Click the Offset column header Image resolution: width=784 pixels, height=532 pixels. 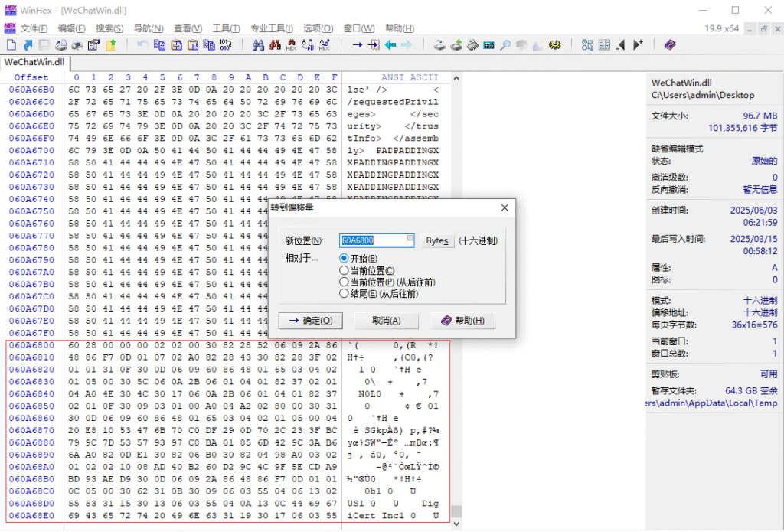[31, 77]
